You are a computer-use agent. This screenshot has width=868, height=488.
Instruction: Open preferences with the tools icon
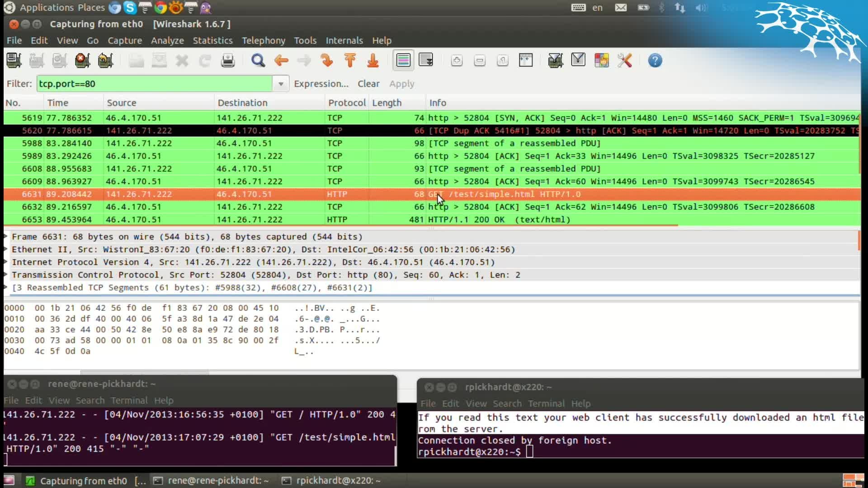pos(625,60)
